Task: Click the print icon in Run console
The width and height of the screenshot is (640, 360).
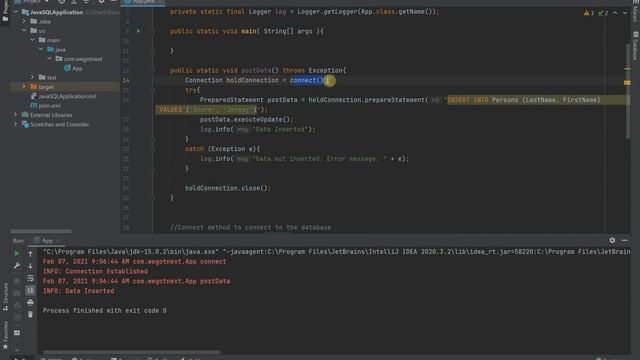Action: pyautogui.click(x=30, y=302)
